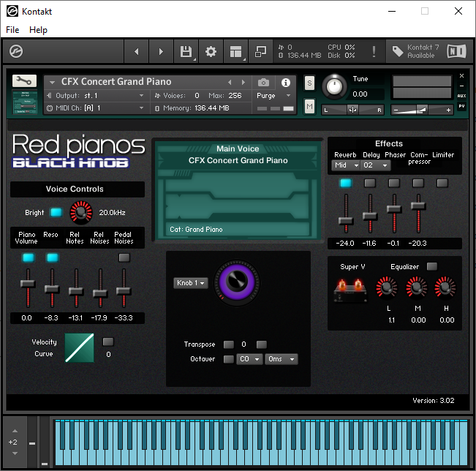Click the exclamation warning icon
This screenshot has width=476, height=471.
tap(374, 51)
